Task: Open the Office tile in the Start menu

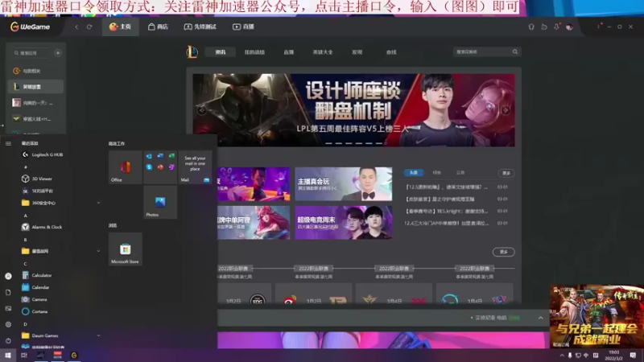Action: tap(126, 167)
